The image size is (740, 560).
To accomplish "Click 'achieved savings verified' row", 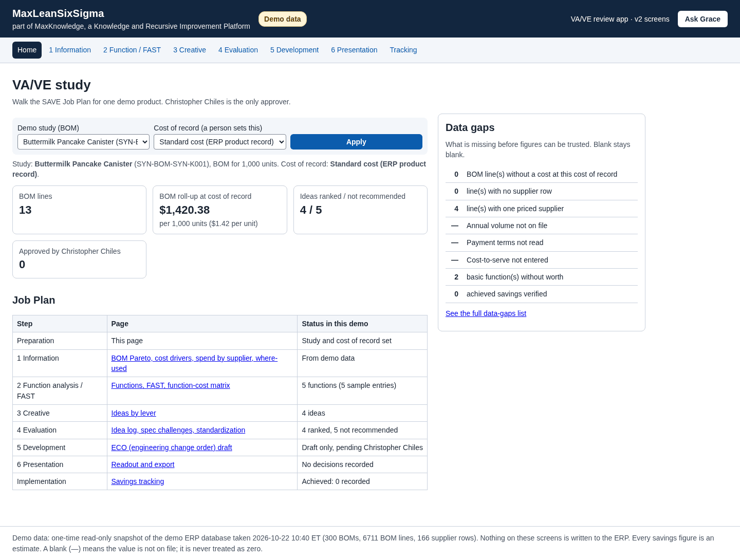I will point(542,294).
